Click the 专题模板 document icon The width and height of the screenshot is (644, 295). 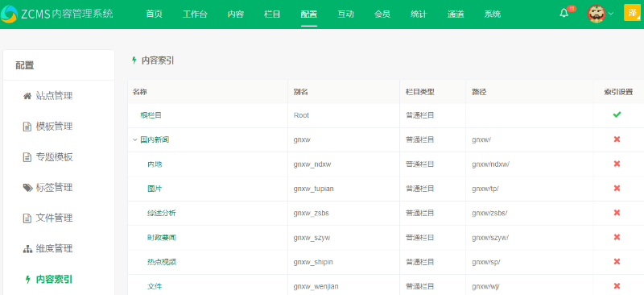click(27, 157)
